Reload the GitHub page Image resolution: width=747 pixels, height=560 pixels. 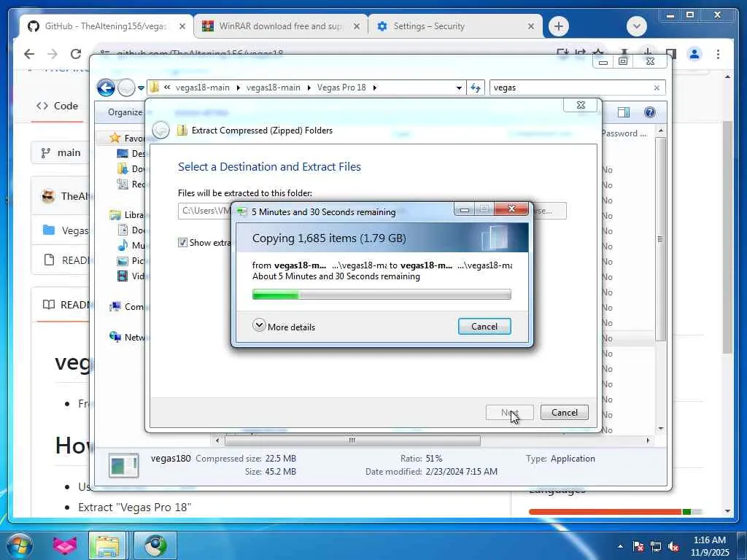(x=75, y=54)
